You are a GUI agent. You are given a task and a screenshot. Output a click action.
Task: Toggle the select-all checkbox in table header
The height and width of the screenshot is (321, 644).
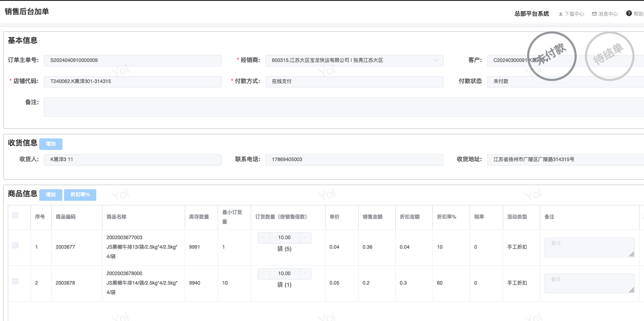tap(15, 215)
